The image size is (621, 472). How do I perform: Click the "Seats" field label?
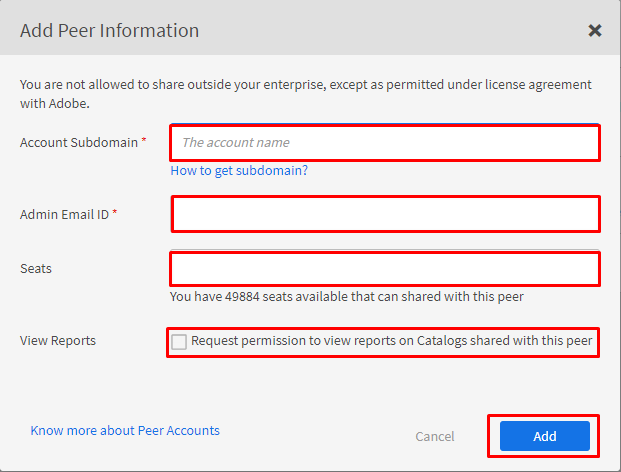coord(36,269)
